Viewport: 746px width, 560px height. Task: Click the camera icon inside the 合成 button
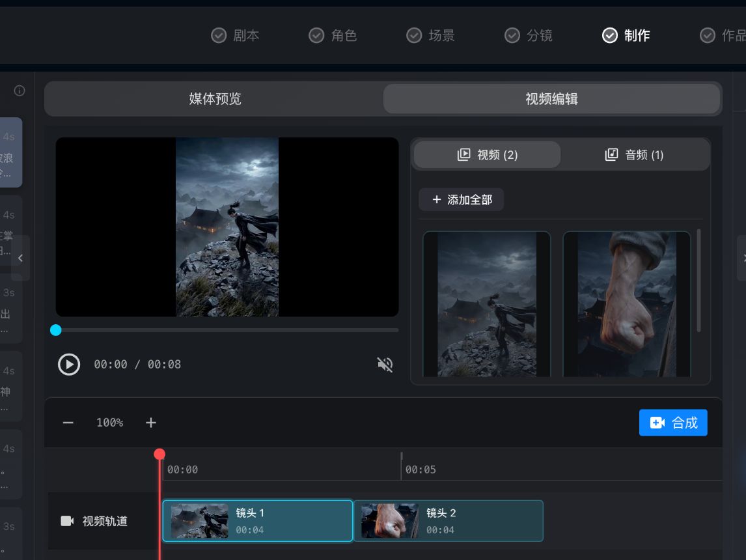coord(657,422)
